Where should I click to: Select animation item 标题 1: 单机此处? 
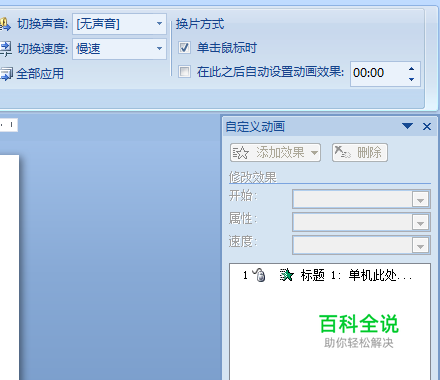[330, 275]
